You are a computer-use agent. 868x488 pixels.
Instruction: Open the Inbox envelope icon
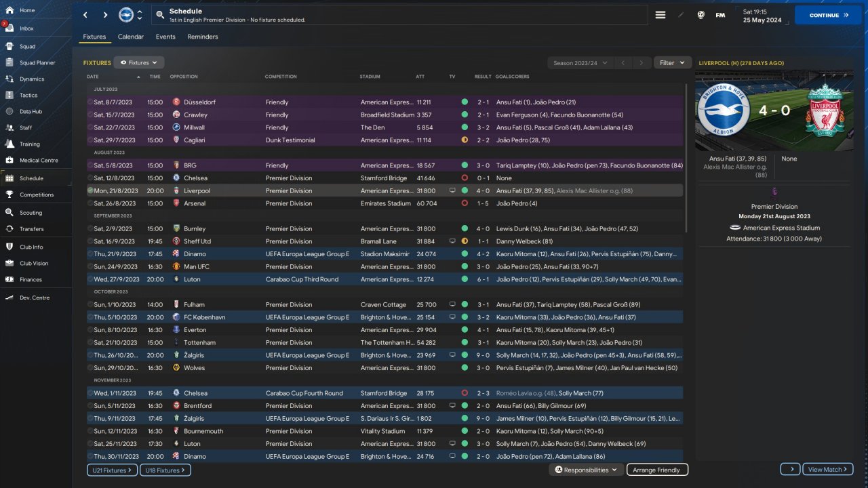tap(9, 28)
